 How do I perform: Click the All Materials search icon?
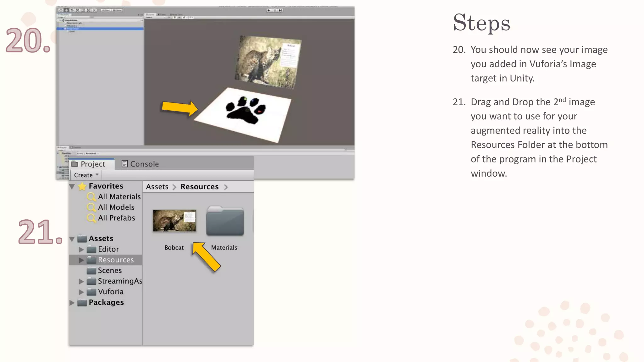(x=91, y=197)
